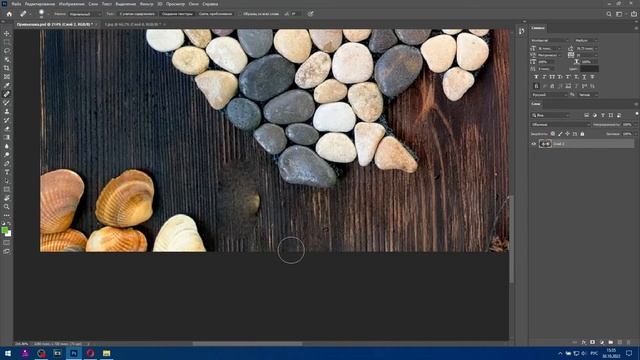Open font size dropdown
The image size is (640, 360).
coord(549,49)
